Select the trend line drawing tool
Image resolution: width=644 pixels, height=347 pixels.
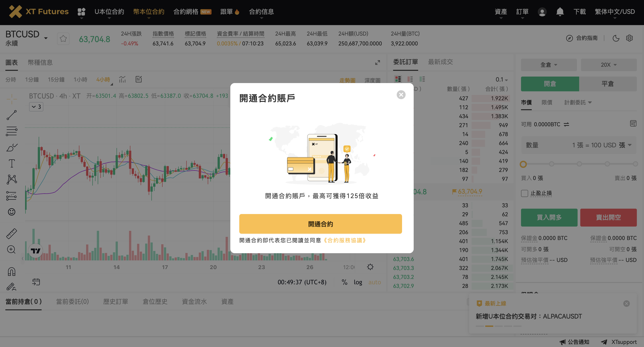(11, 115)
